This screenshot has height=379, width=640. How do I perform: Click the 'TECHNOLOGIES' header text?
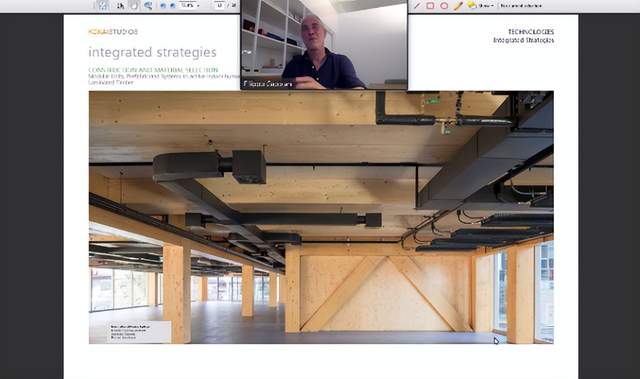coord(531,31)
